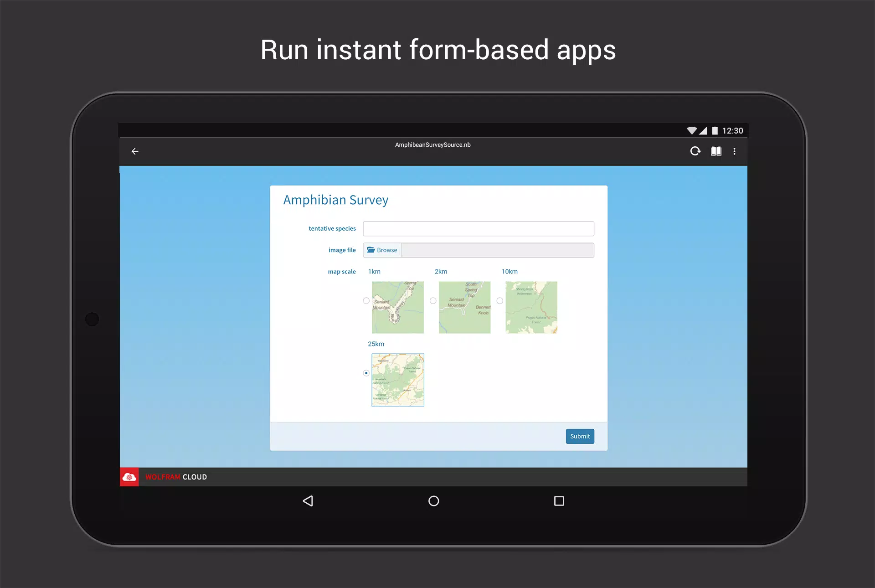Select the 1km map scale radio button
This screenshot has width=875, height=588.
click(366, 301)
